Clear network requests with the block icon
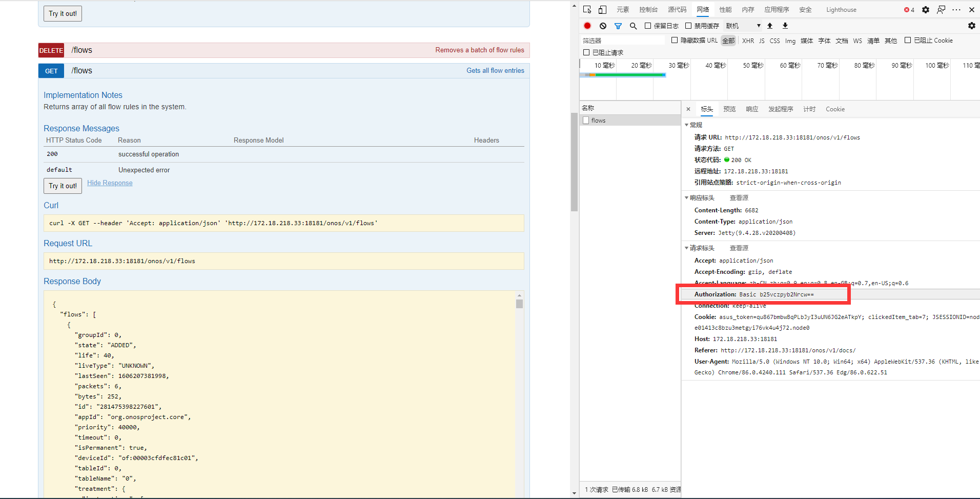 pyautogui.click(x=602, y=26)
